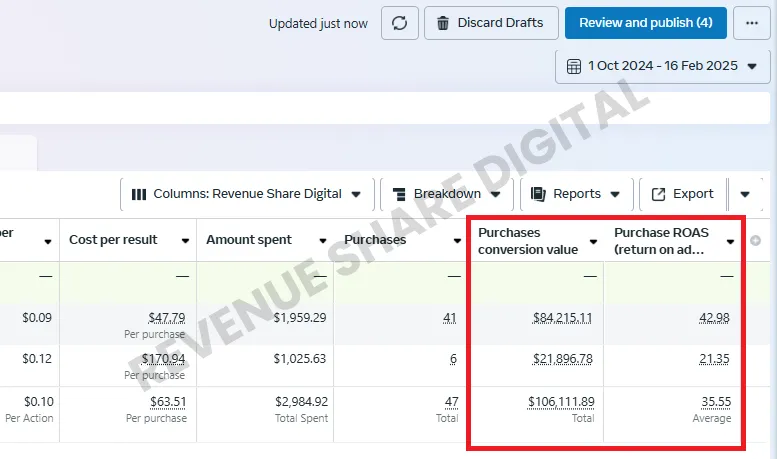Click the Amount spent column header
Image resolution: width=777 pixels, height=459 pixels.
[x=249, y=240]
